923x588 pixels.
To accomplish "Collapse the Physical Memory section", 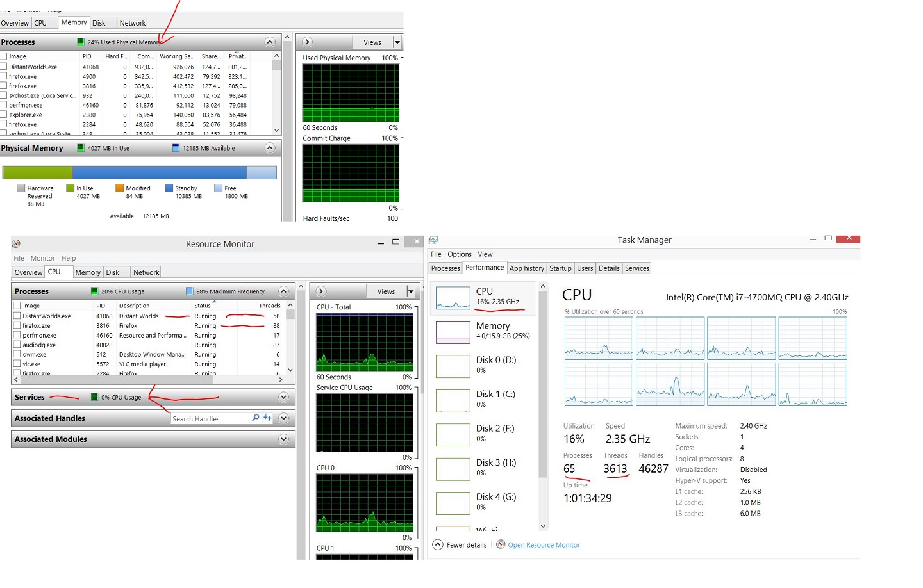I will tap(270, 147).
